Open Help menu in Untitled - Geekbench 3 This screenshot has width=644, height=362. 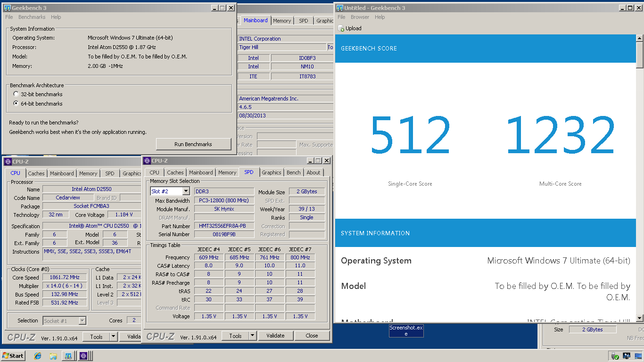coord(380,17)
